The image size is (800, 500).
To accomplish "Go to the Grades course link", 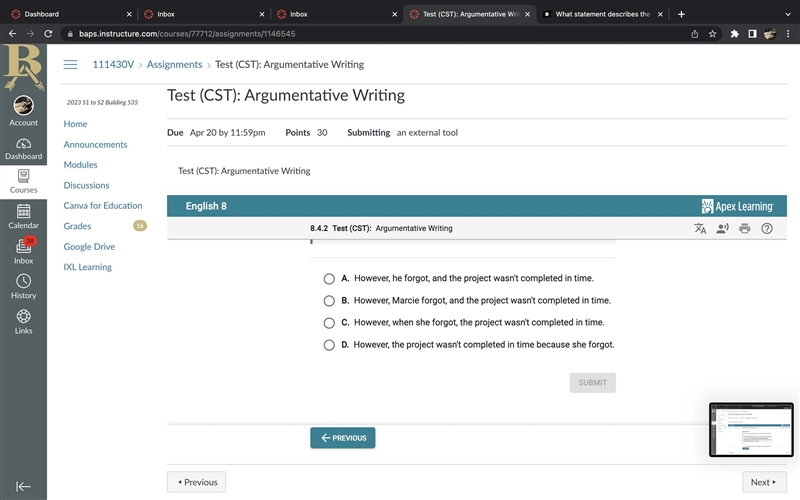I will [78, 226].
